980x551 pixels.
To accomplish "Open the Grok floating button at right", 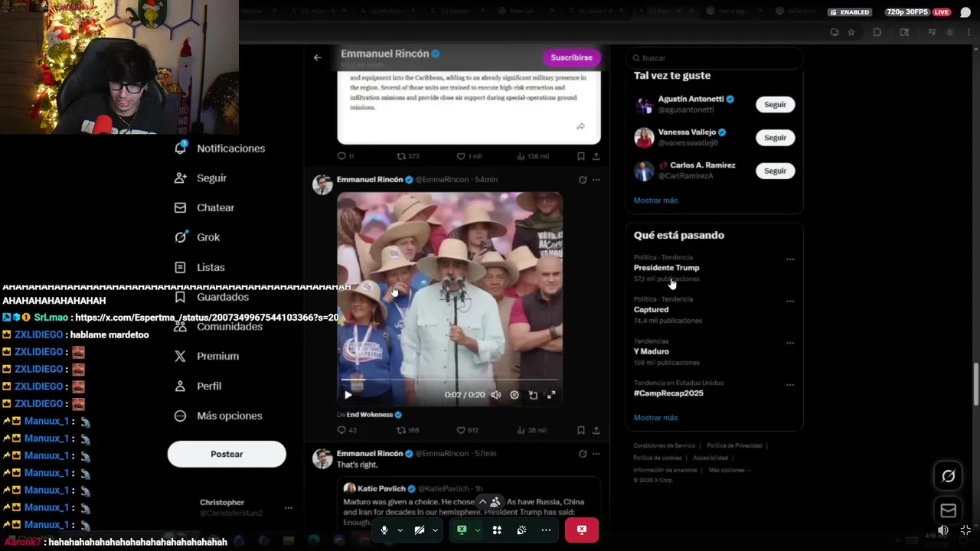I will pos(948,476).
